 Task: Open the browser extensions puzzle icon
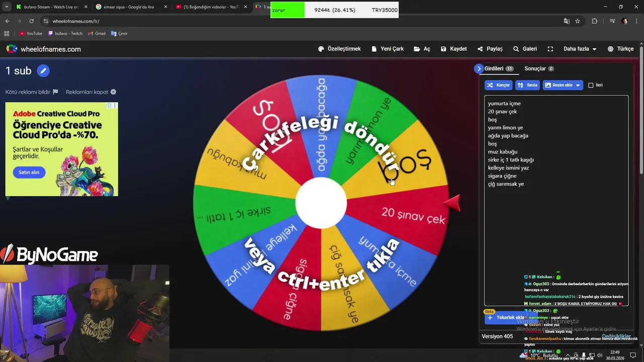coord(595,21)
